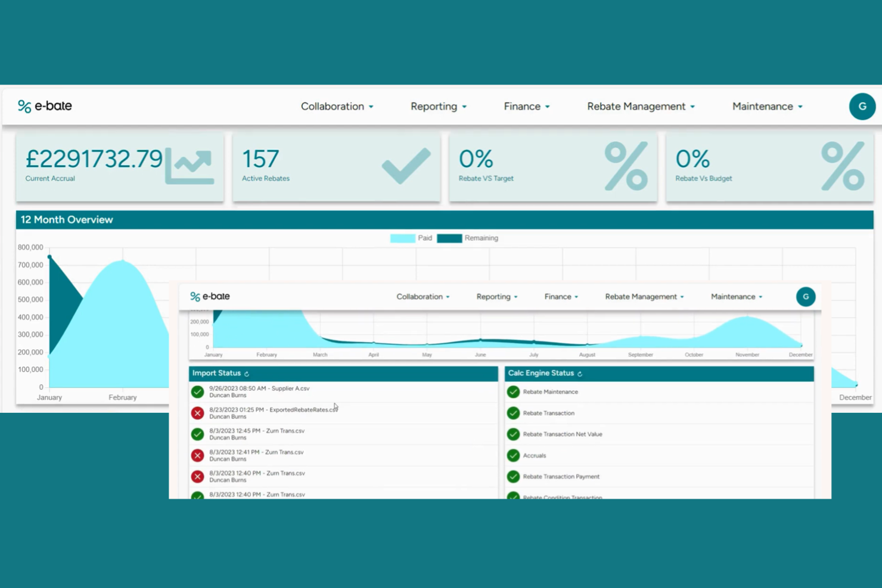882x588 pixels.
Task: Click the trend-chart icon on Current Accrual card
Action: click(190, 167)
